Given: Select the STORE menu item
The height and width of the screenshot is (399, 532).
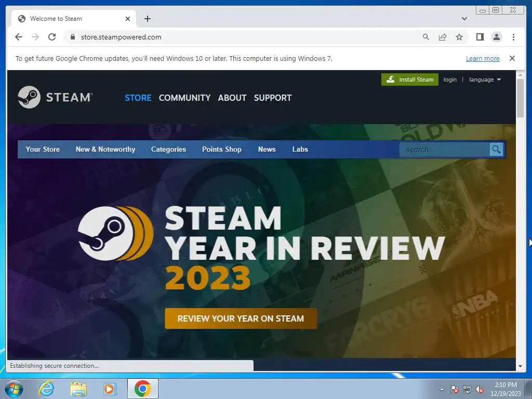Looking at the screenshot, I should click(x=138, y=98).
